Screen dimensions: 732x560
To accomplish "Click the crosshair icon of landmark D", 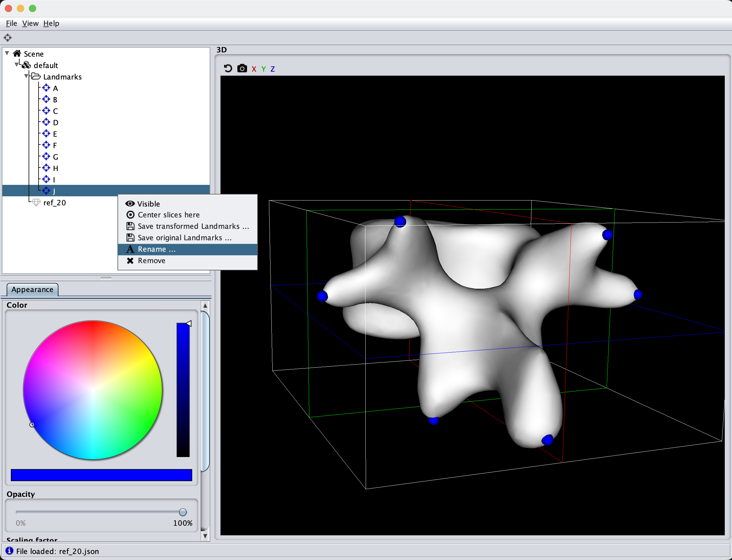I will pyautogui.click(x=46, y=122).
